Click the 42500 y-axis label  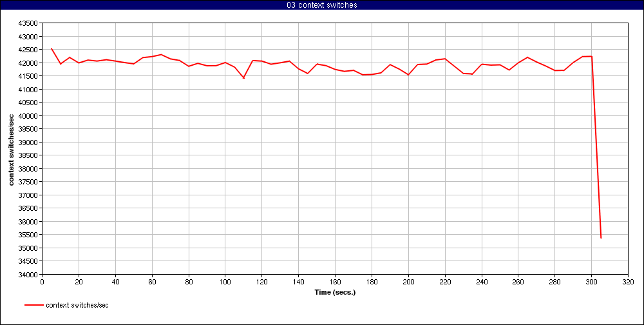click(x=29, y=50)
